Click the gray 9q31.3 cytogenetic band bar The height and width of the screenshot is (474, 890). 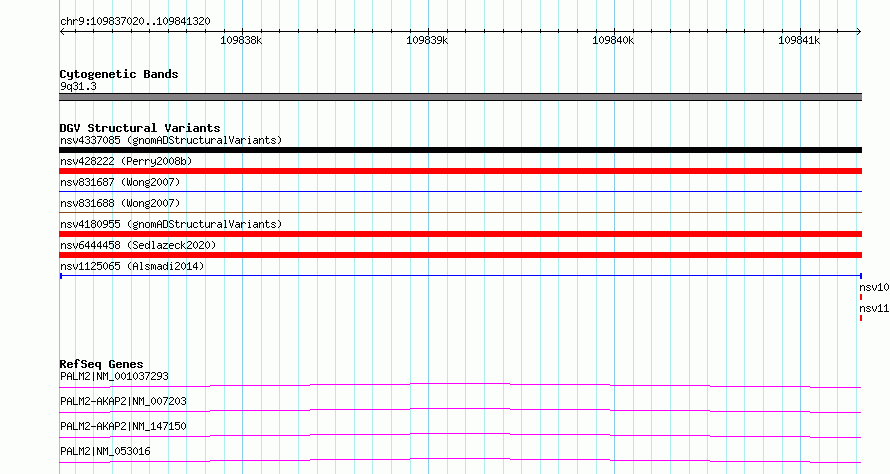coord(460,97)
